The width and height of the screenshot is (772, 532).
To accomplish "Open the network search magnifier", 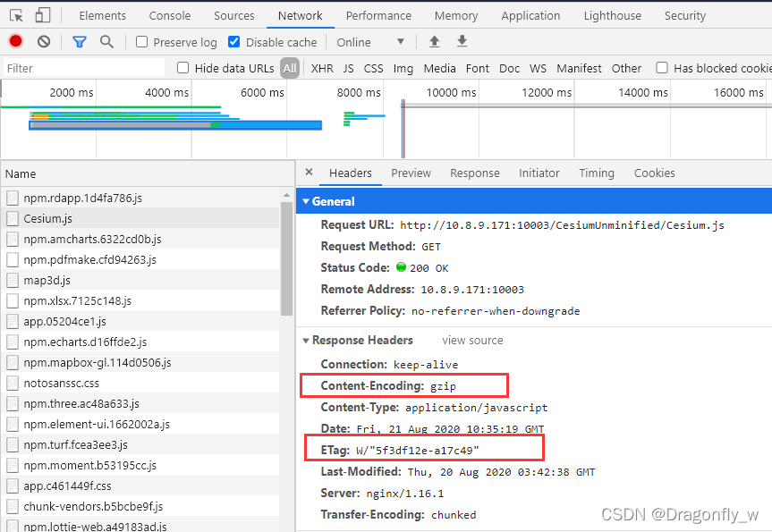I will click(106, 42).
